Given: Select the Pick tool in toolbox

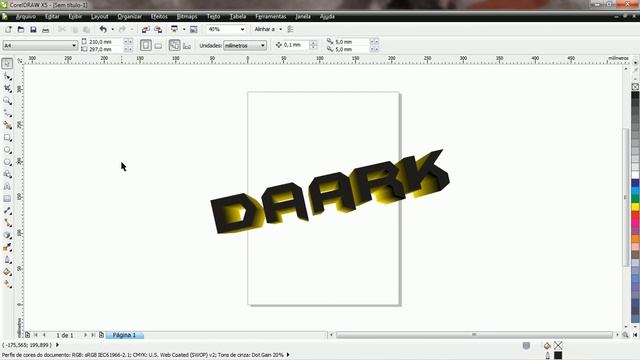Looking at the screenshot, I should 7,64.
